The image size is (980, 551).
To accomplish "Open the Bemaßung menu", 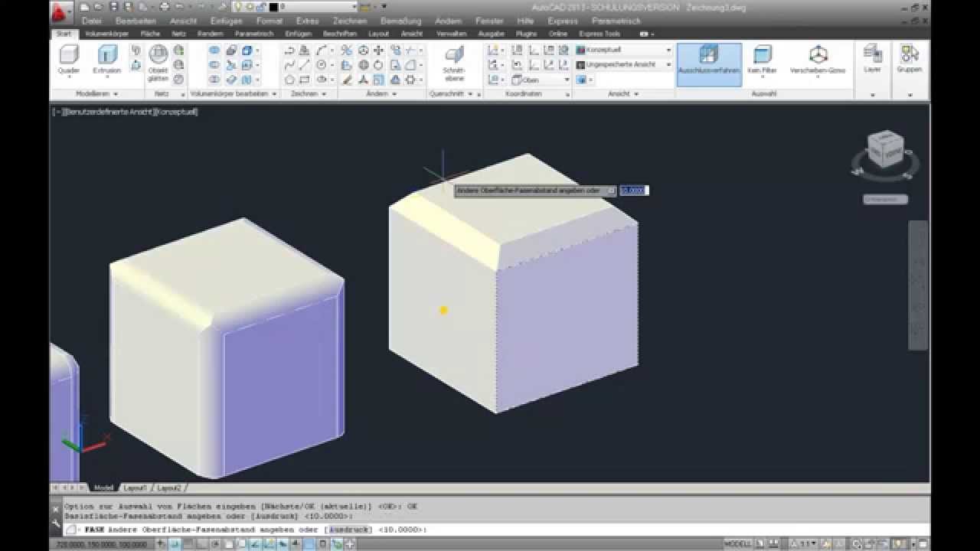I will pyautogui.click(x=400, y=21).
